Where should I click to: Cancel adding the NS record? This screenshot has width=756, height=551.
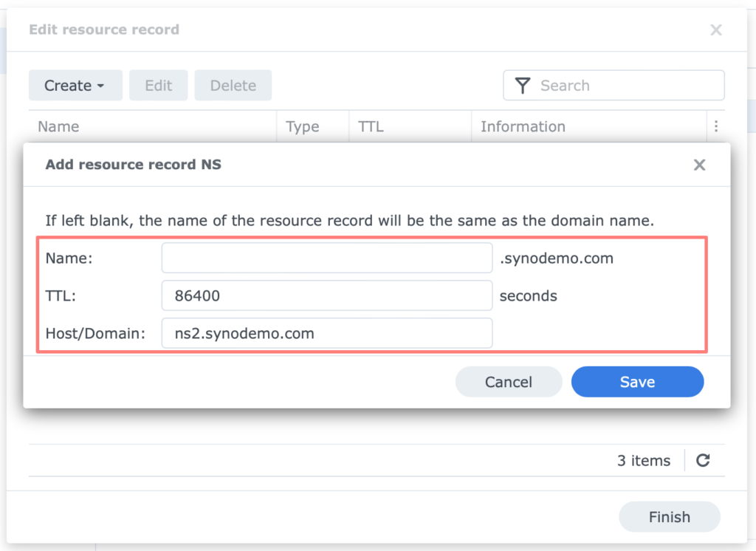tap(509, 382)
